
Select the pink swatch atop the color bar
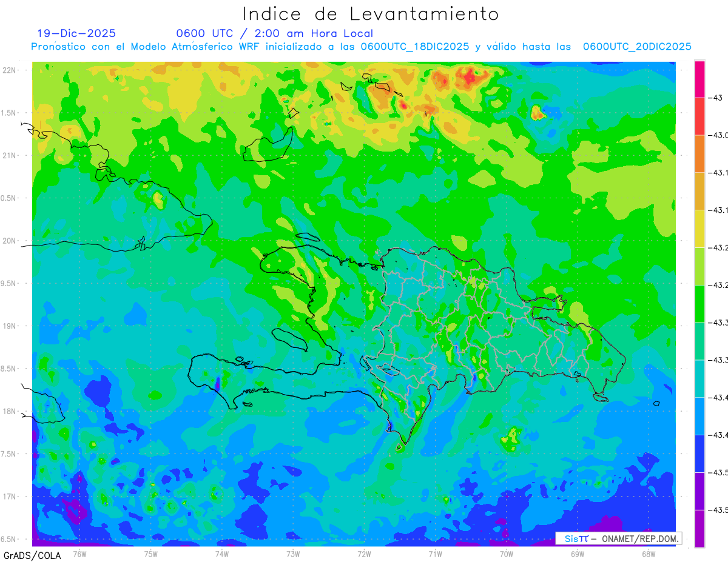pyautogui.click(x=699, y=79)
